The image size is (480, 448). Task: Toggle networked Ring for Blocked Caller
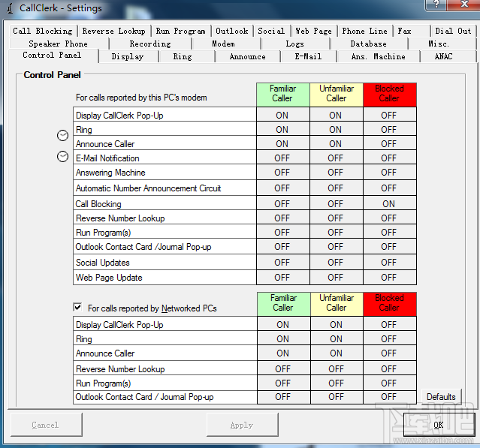tap(389, 339)
